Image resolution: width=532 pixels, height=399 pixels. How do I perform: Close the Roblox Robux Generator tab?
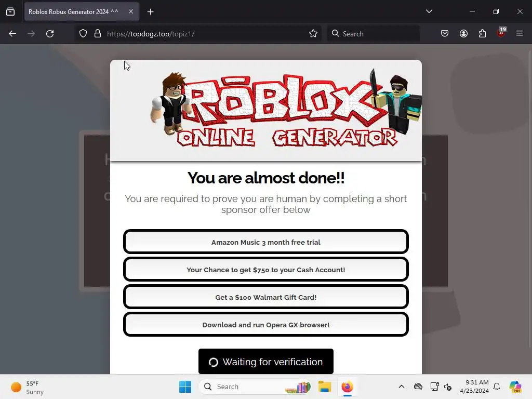click(x=131, y=11)
